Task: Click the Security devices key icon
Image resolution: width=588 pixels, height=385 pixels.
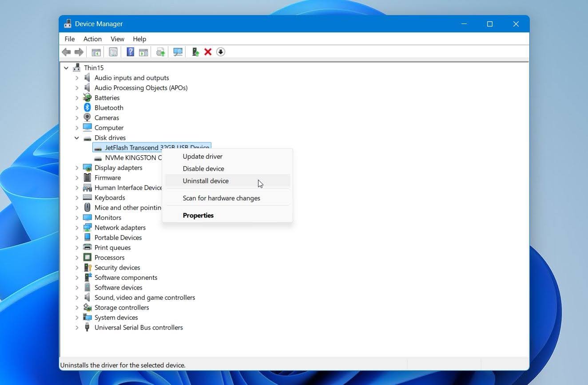Action: pyautogui.click(x=87, y=267)
